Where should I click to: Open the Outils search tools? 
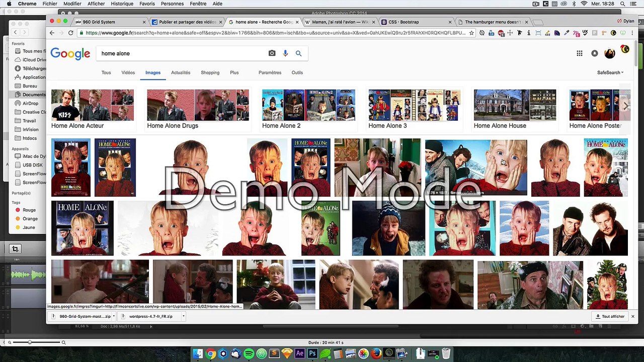click(x=297, y=72)
